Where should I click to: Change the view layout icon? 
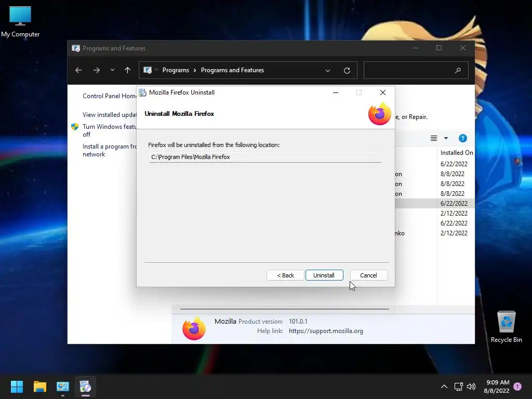[434, 138]
